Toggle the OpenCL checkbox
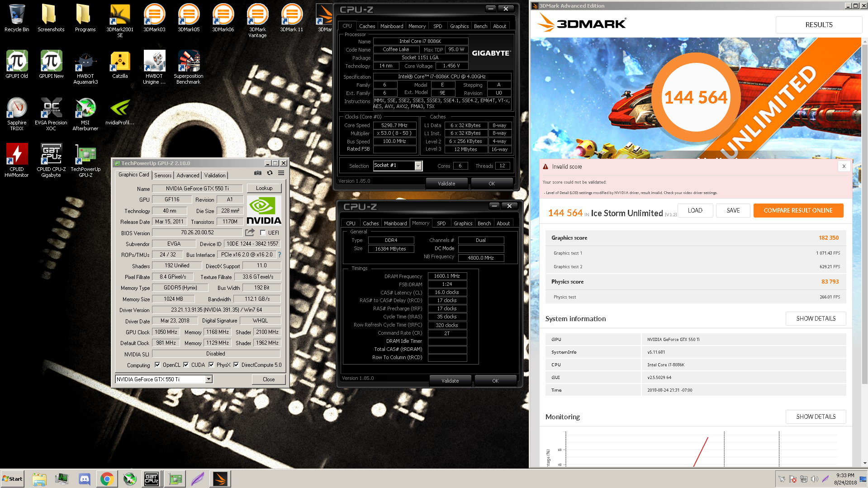868x488 pixels. (x=157, y=365)
